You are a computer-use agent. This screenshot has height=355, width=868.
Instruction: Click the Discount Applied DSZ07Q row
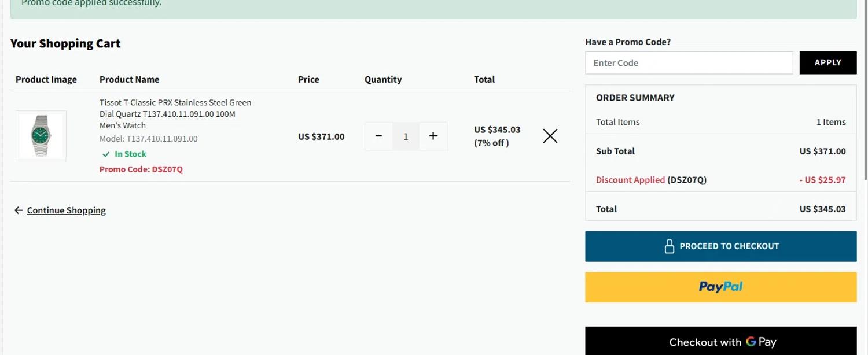coord(721,180)
